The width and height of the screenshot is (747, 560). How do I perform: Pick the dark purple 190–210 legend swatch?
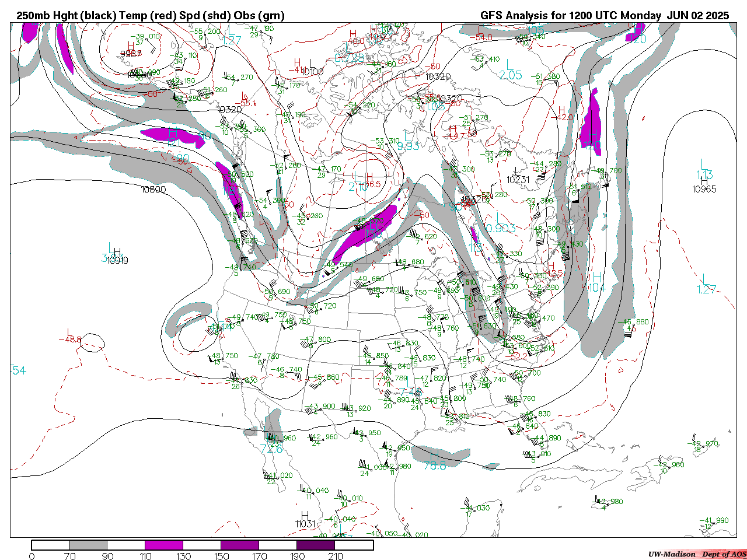click(316, 545)
